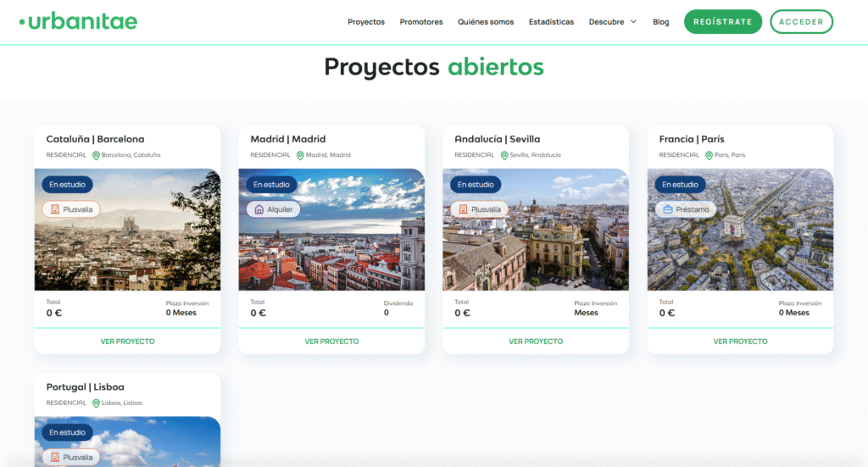This screenshot has width=868, height=467.
Task: Click VER PROYECTO on the Francia París card
Action: (x=740, y=342)
